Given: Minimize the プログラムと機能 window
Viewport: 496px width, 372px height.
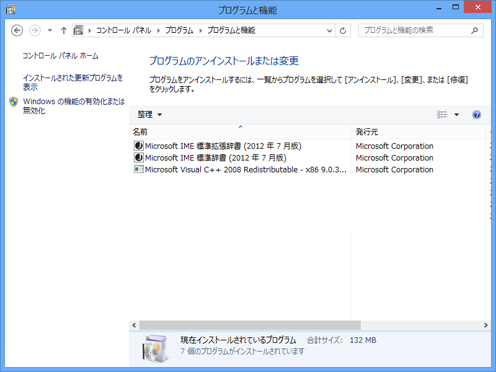Looking at the screenshot, I should [439, 7].
